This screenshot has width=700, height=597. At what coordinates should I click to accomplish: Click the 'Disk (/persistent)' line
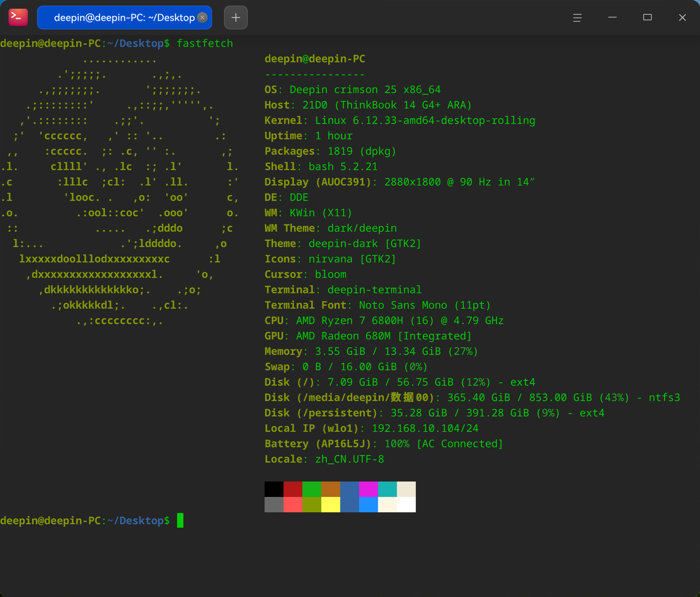pyautogui.click(x=435, y=413)
